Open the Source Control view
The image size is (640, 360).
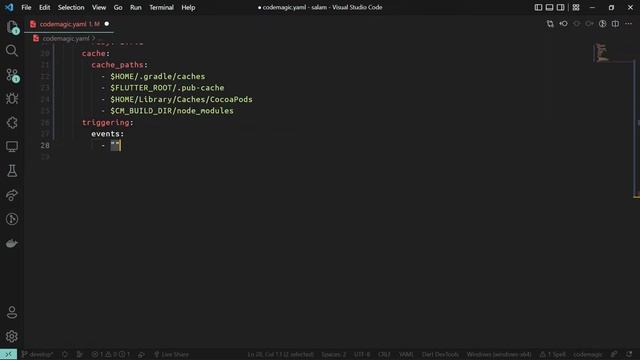(12, 75)
